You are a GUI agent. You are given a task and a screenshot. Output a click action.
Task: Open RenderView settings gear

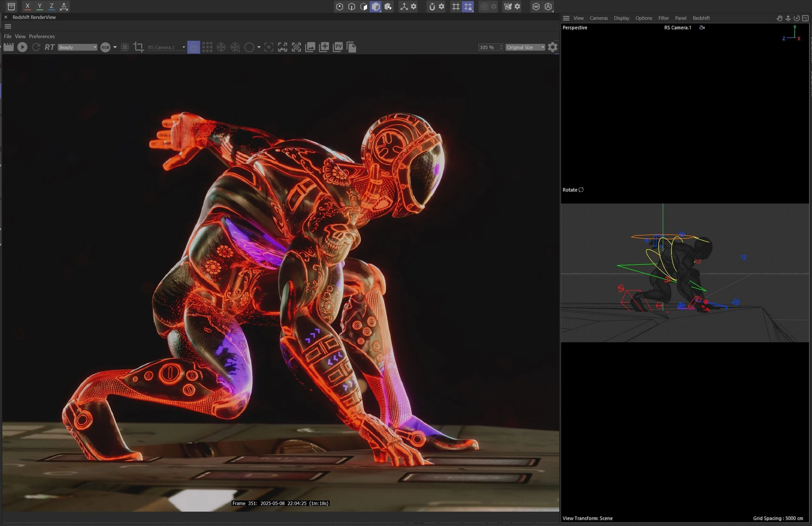[552, 47]
